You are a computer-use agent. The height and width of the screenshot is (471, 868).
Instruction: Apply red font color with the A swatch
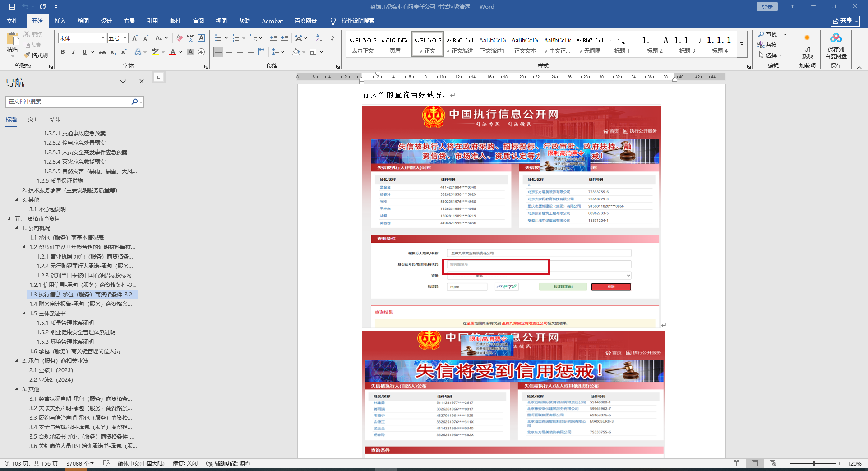tap(173, 52)
